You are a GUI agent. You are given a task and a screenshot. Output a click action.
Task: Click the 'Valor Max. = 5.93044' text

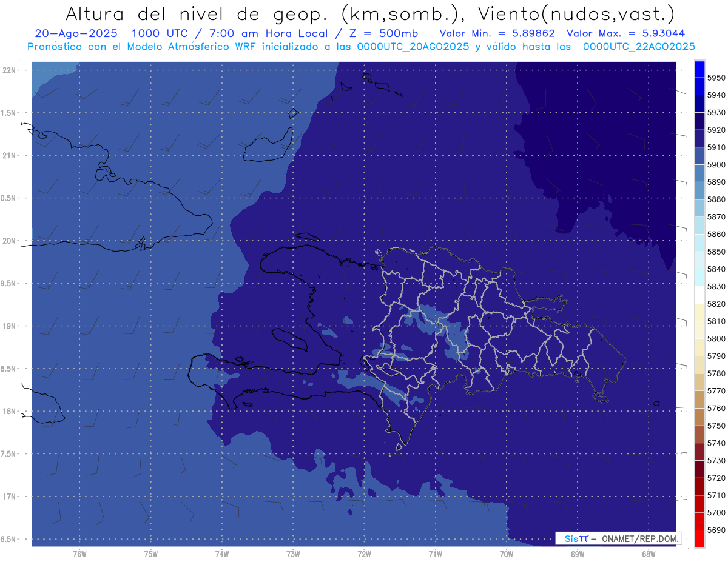click(x=626, y=33)
